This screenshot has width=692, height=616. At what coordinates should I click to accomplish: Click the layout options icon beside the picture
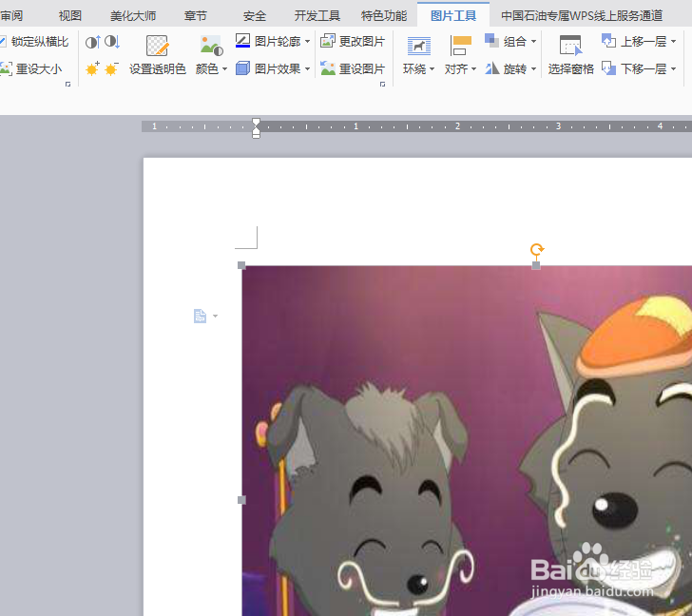(200, 316)
